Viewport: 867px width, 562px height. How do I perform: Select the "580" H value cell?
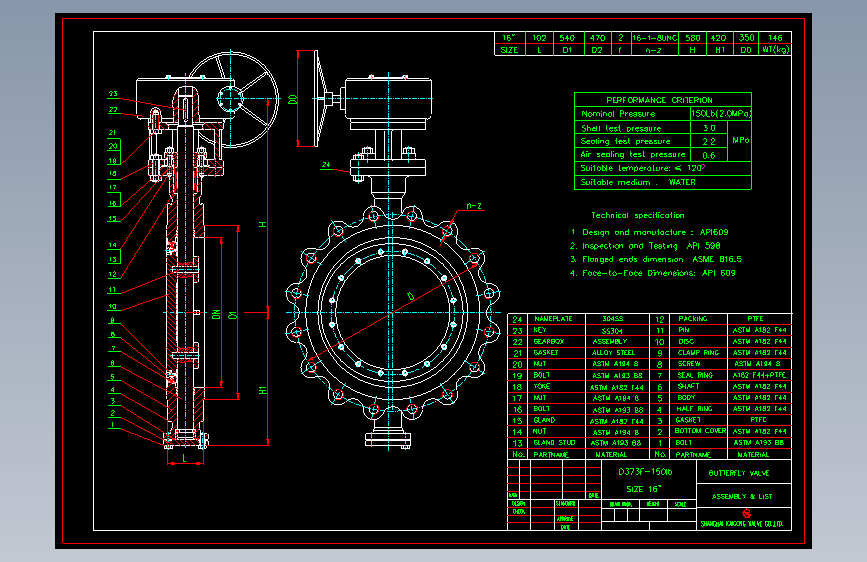pos(693,38)
